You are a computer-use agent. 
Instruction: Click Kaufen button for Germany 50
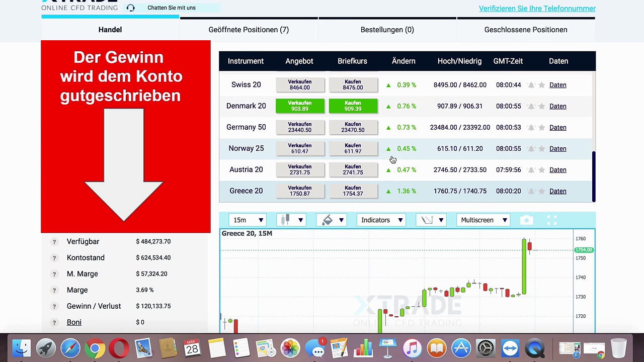click(x=353, y=127)
